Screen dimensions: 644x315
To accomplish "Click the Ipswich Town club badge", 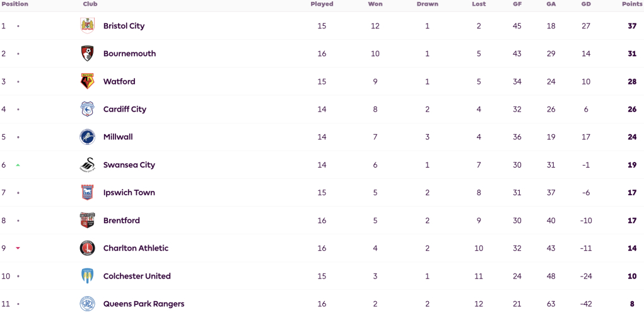I will 87,193.
